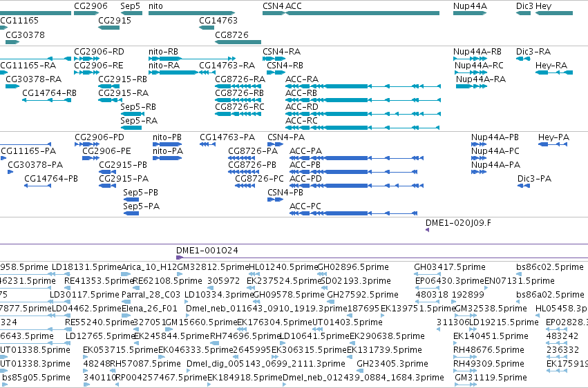Open EST GH23405.3prime label

point(392,364)
